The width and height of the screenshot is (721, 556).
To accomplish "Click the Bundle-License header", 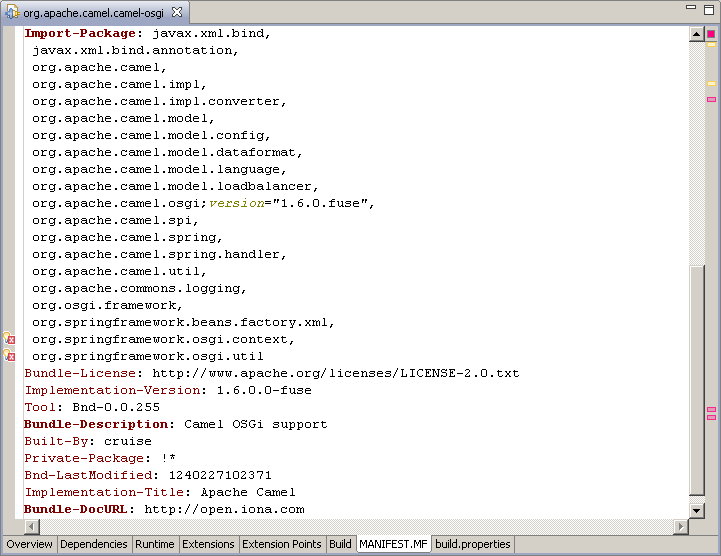I will click(80, 373).
